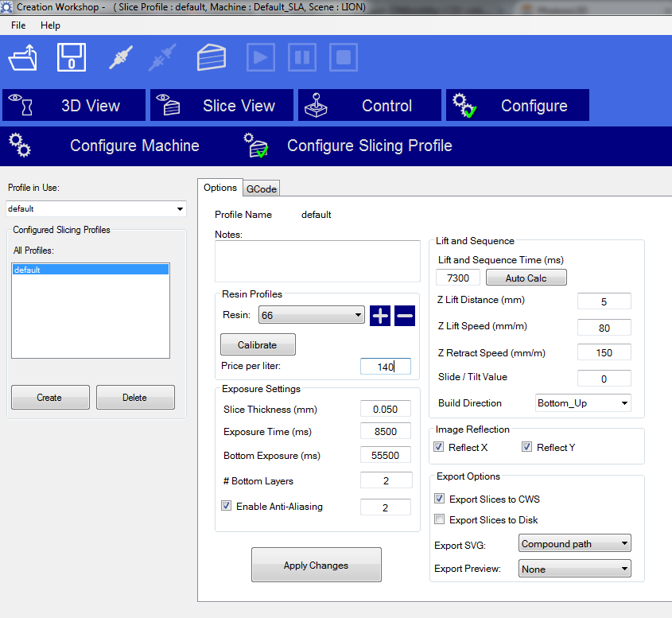672x618 pixels.
Task: Open the Profile in Use dropdown
Action: pos(95,209)
